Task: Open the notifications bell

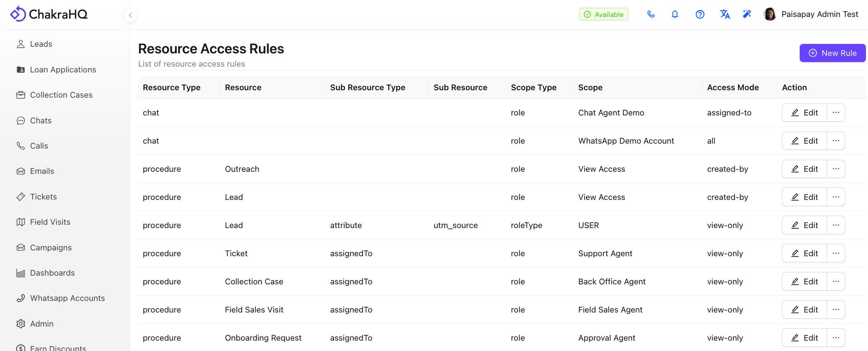Action: pos(675,14)
